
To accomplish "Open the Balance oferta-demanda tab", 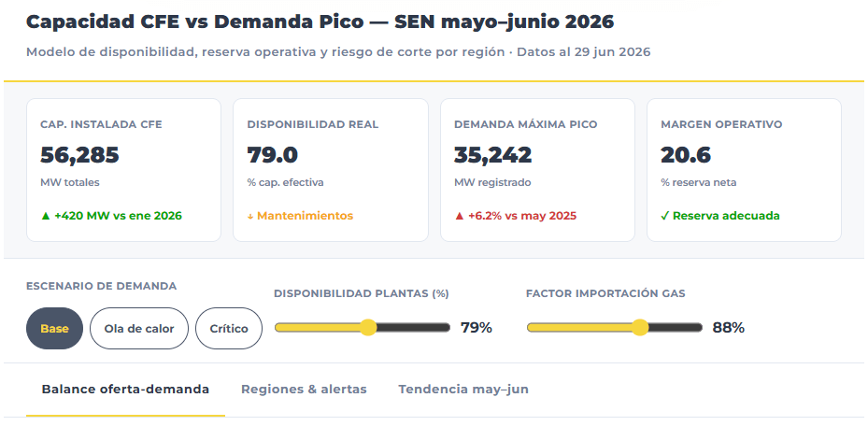I will click(125, 390).
